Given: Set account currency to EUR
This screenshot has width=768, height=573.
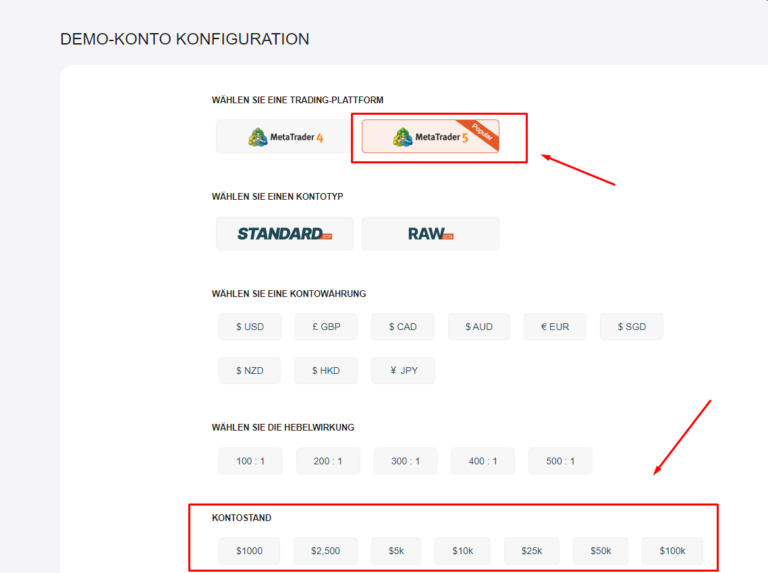Looking at the screenshot, I should (555, 327).
